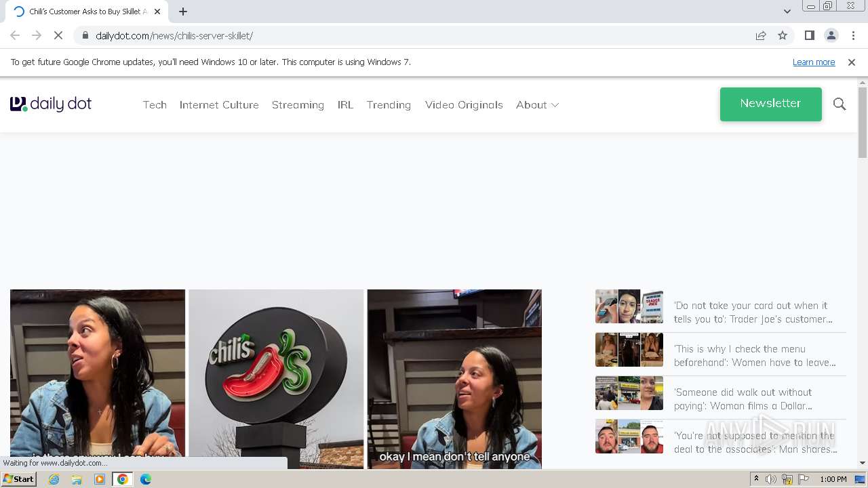The width and height of the screenshot is (868, 488).
Task: Click the Chili's article hero image
Action: click(x=276, y=379)
